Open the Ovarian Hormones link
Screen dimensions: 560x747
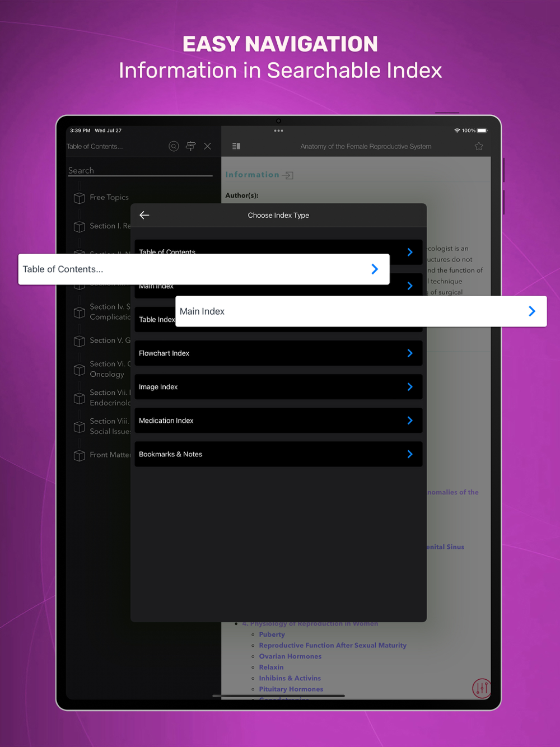[x=290, y=656]
